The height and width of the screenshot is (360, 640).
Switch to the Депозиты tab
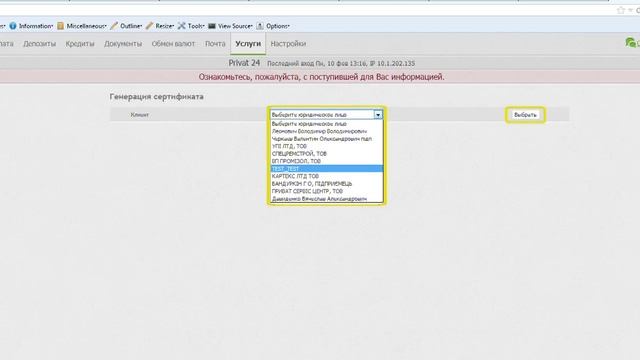(x=40, y=44)
